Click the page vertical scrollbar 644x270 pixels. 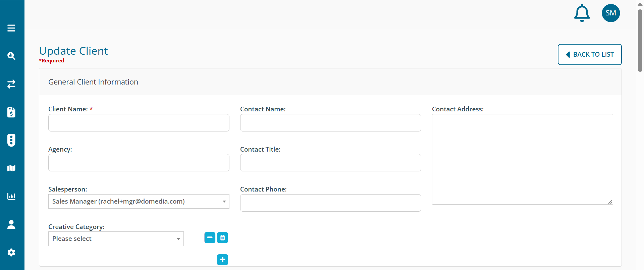pyautogui.click(x=640, y=40)
